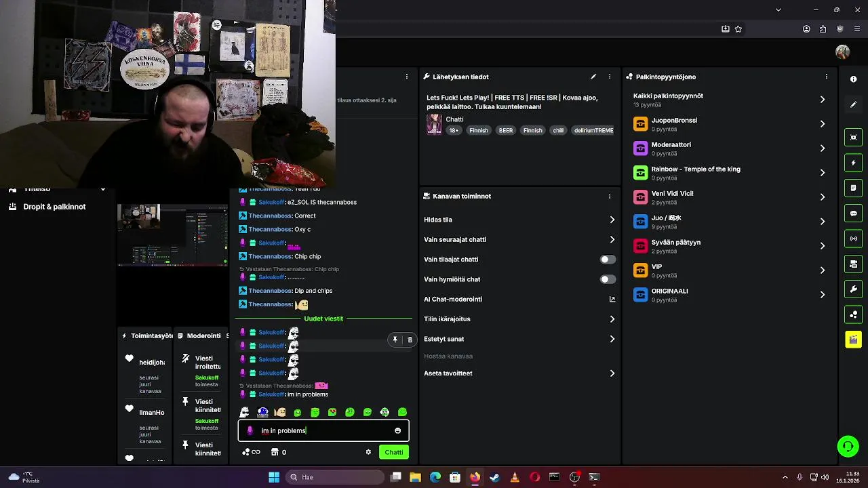Viewport: 868px width, 488px height.
Task: Expand Tilin ikärajoitus setting
Action: pyautogui.click(x=519, y=319)
